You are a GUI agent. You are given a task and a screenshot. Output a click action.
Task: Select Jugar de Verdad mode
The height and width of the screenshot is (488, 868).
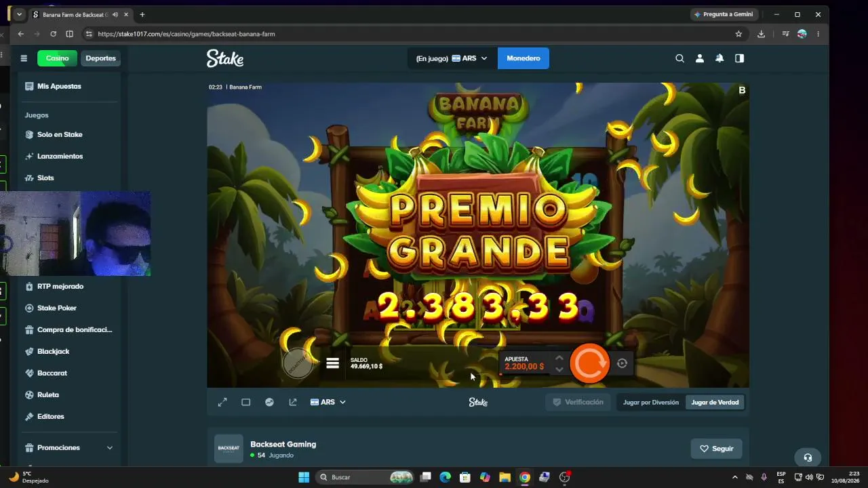pyautogui.click(x=715, y=403)
